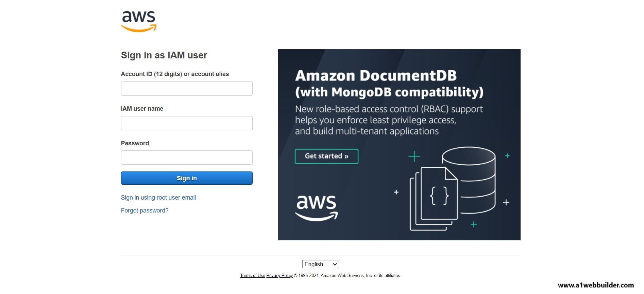This screenshot has width=644, height=294.
Task: Click into the IAM user name field
Action: (x=187, y=123)
